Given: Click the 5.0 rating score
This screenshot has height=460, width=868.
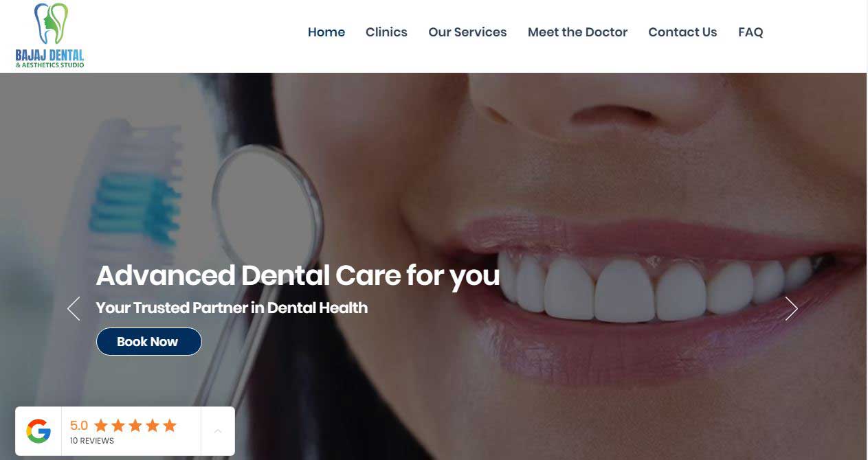Looking at the screenshot, I should (79, 426).
